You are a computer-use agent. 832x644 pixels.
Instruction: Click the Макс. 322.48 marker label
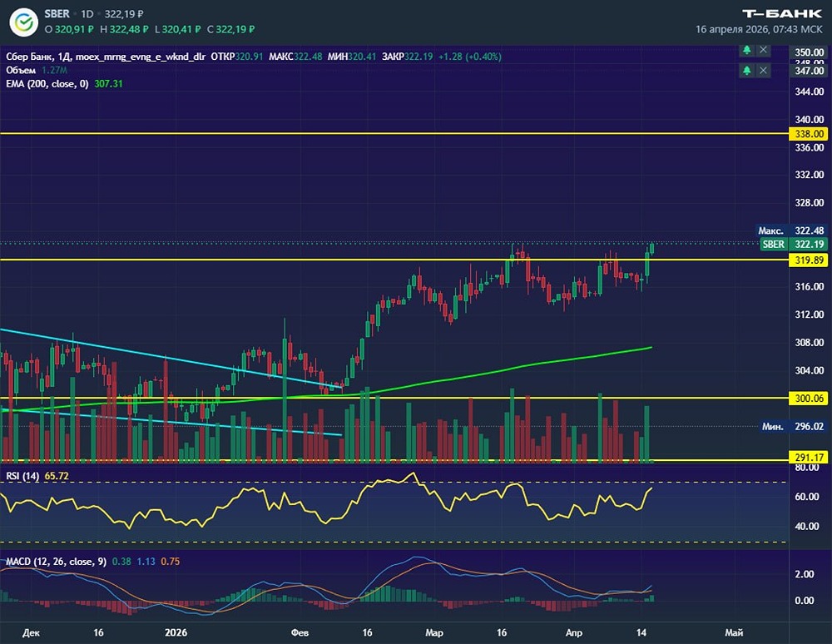(768, 230)
